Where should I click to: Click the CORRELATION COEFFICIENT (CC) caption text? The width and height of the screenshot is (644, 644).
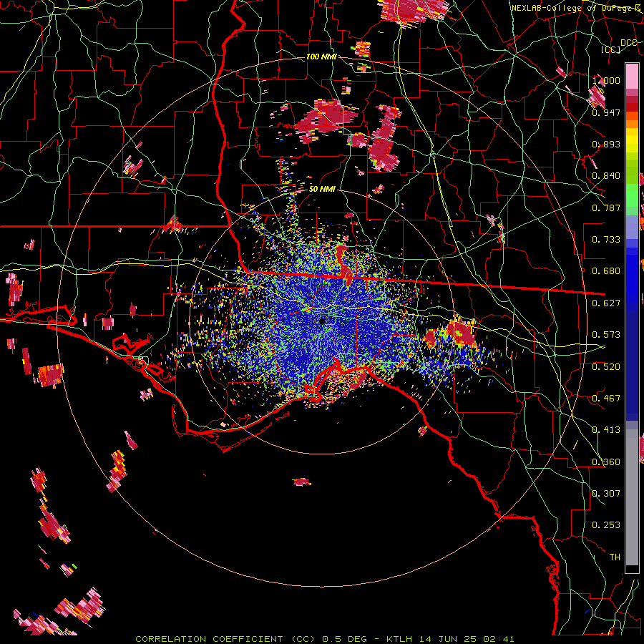tap(225, 639)
